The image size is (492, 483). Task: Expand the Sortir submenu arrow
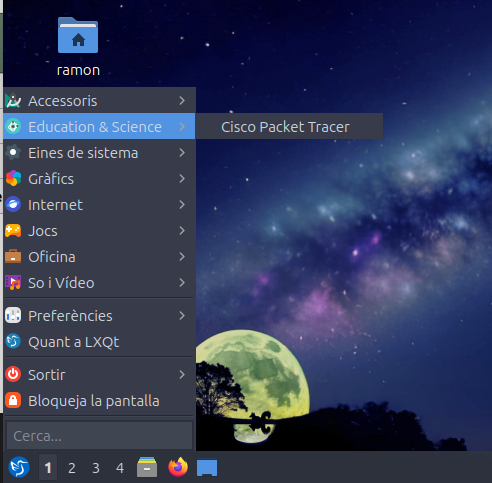point(182,375)
